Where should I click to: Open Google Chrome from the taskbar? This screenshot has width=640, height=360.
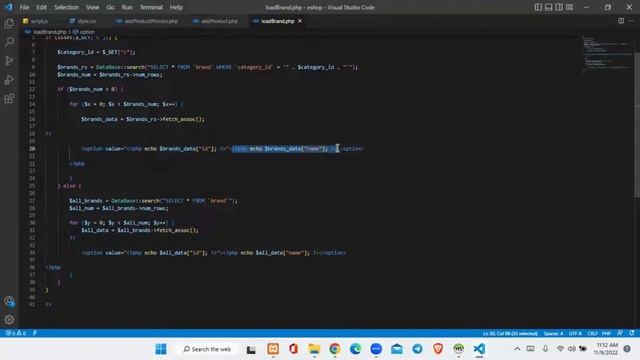pos(335,349)
